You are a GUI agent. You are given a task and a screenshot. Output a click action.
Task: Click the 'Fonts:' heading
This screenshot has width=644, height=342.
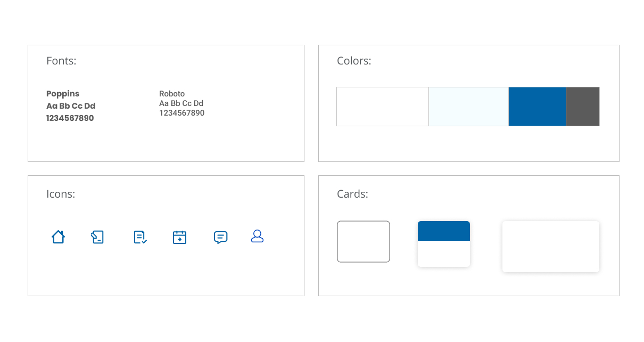click(x=61, y=61)
